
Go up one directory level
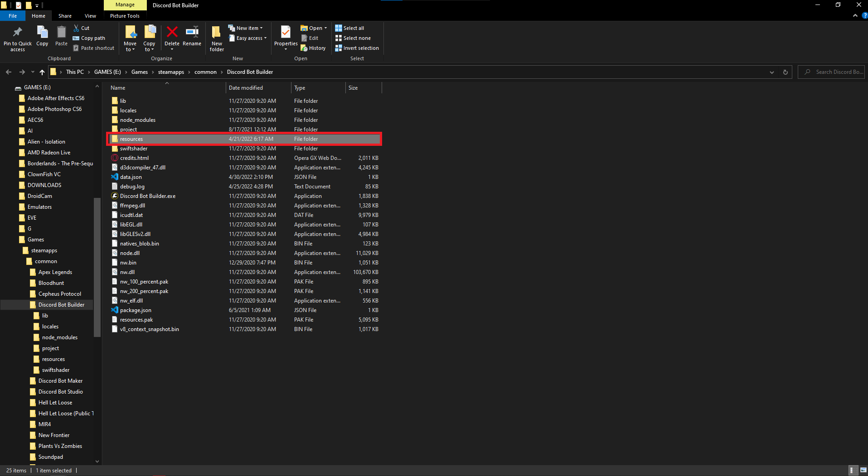[x=42, y=72]
